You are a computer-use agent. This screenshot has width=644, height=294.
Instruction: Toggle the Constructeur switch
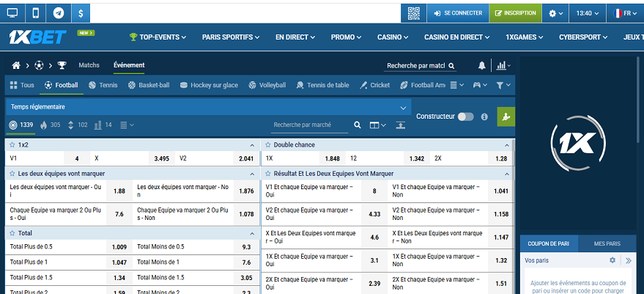pyautogui.click(x=466, y=117)
